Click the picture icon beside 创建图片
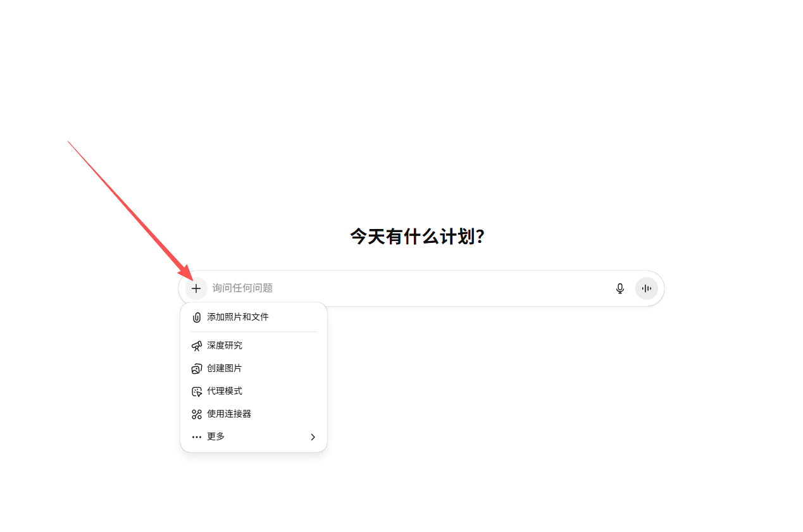 click(196, 368)
